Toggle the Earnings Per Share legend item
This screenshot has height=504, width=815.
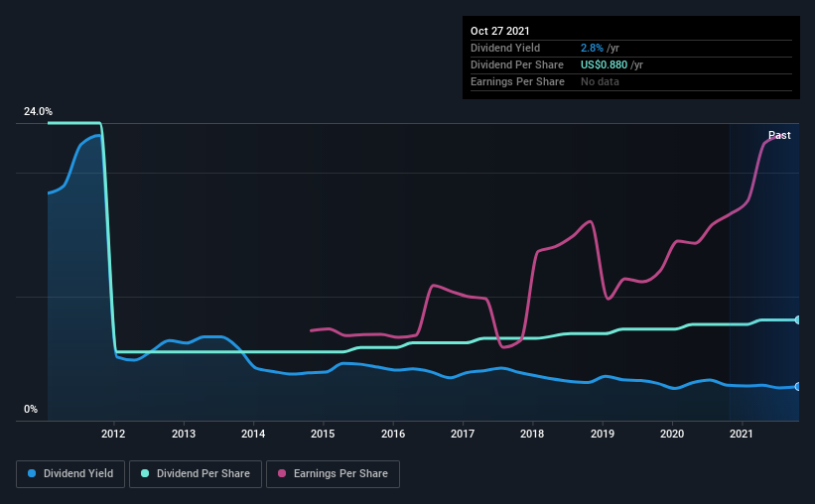pyautogui.click(x=336, y=474)
